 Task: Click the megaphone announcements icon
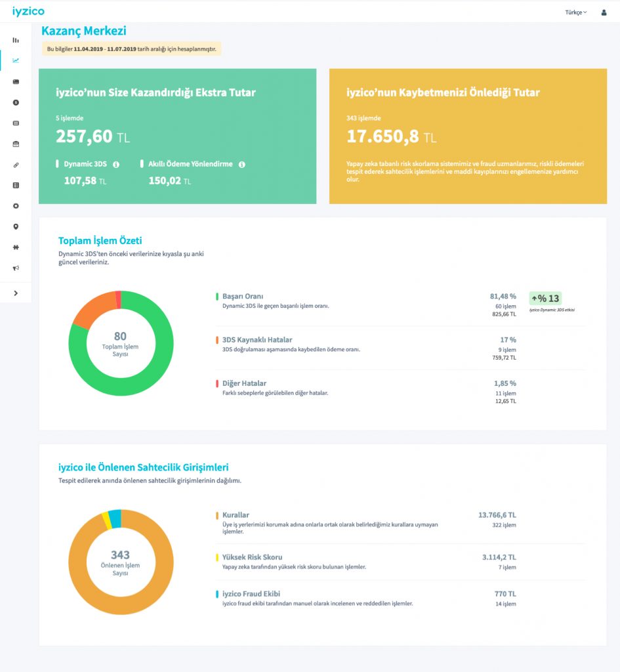pos(16,268)
